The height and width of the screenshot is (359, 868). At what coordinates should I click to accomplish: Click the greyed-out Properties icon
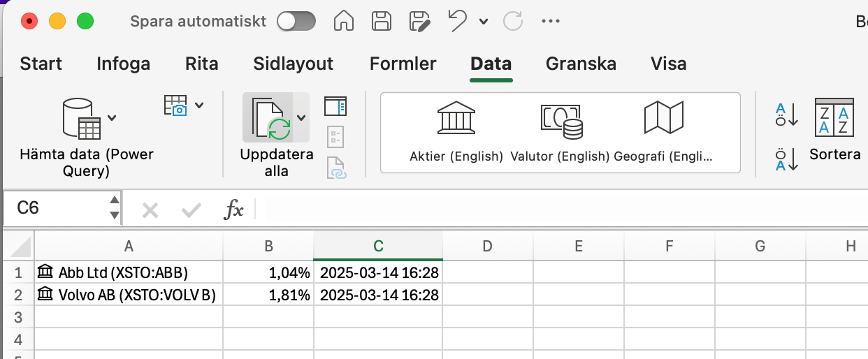coord(335,136)
